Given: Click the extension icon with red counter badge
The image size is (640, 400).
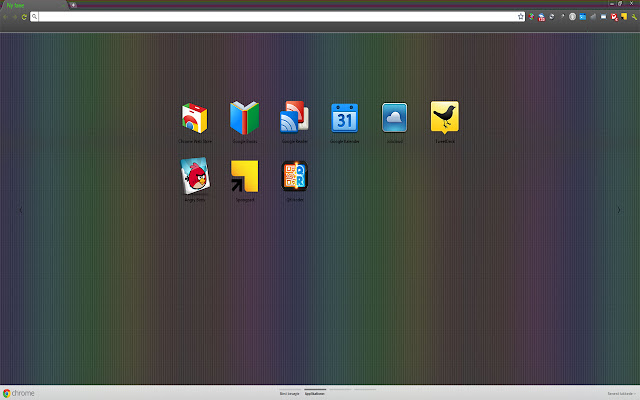Looking at the screenshot, I should click(541, 17).
